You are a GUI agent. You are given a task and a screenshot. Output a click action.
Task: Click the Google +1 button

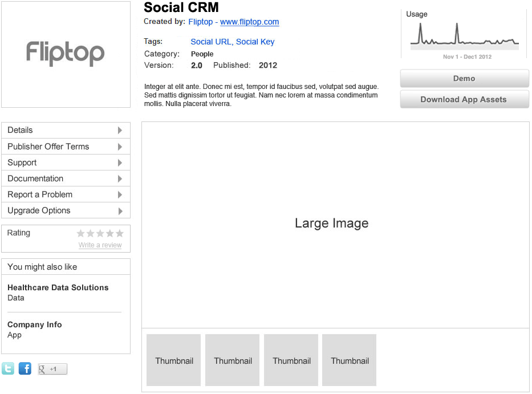[52, 369]
